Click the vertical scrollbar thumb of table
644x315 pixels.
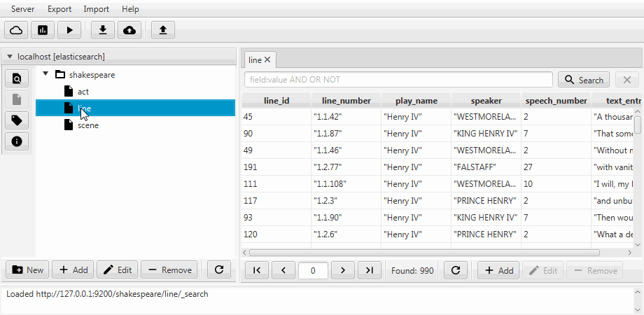638,125
